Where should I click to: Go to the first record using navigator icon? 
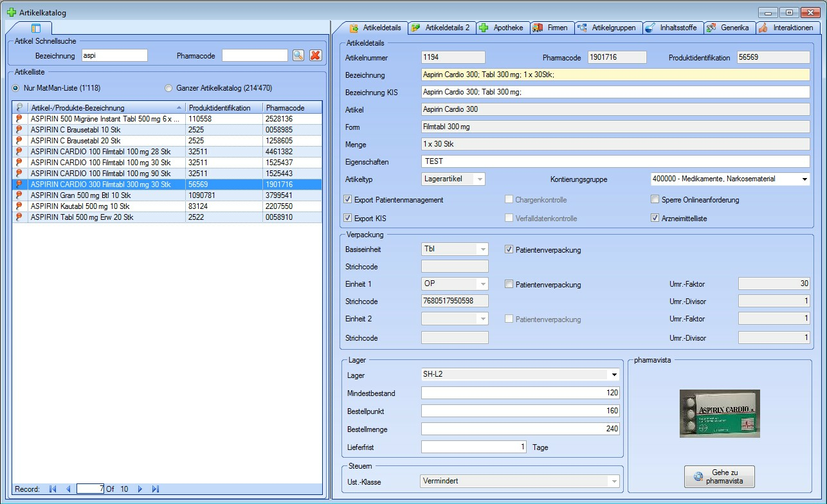53,489
